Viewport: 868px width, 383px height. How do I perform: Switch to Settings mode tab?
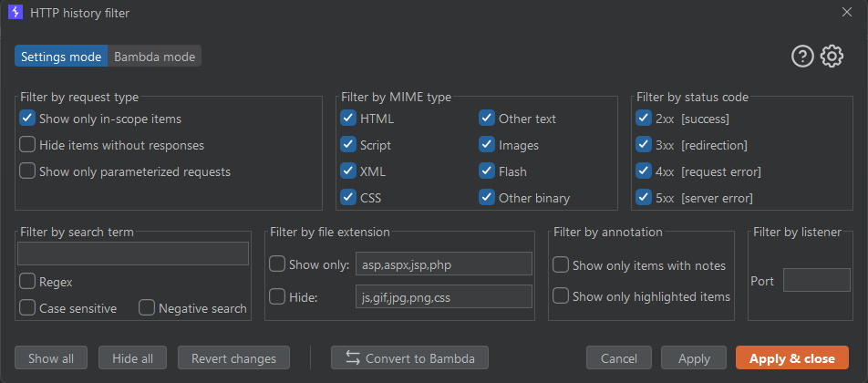coord(61,57)
